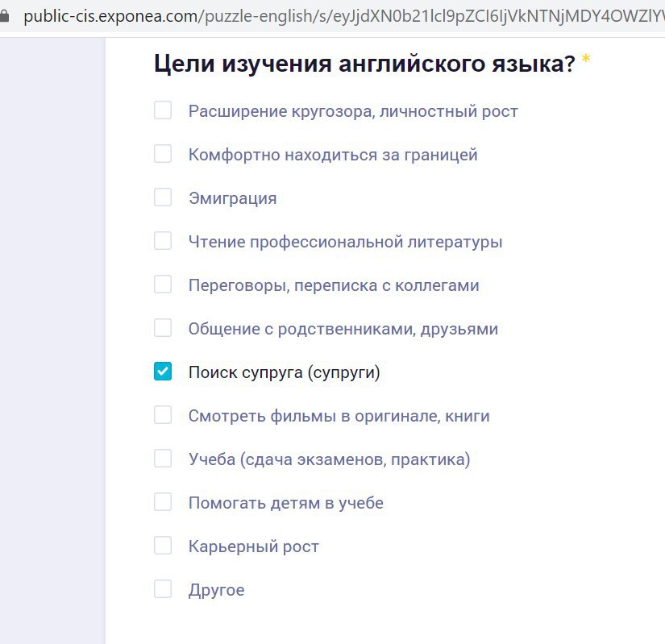Viewport: 665px width, 644px height.
Task: Tick 'Общение с родственниками, друзьями' checkbox
Action: [x=163, y=328]
